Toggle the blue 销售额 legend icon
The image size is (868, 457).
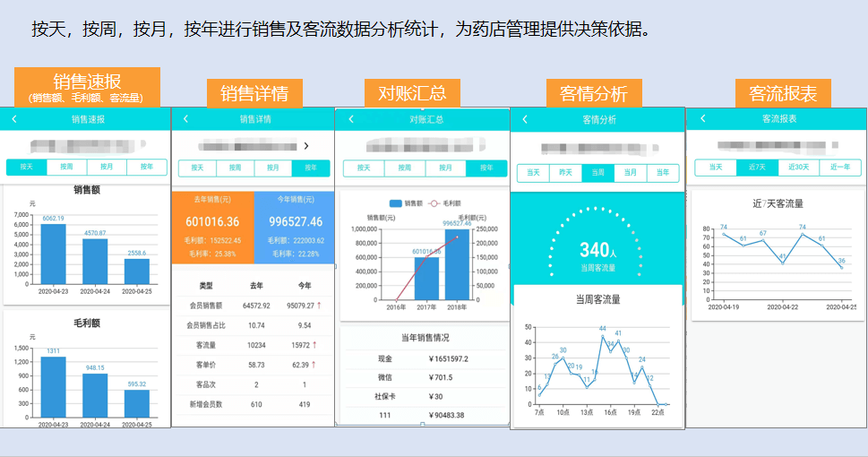point(396,203)
